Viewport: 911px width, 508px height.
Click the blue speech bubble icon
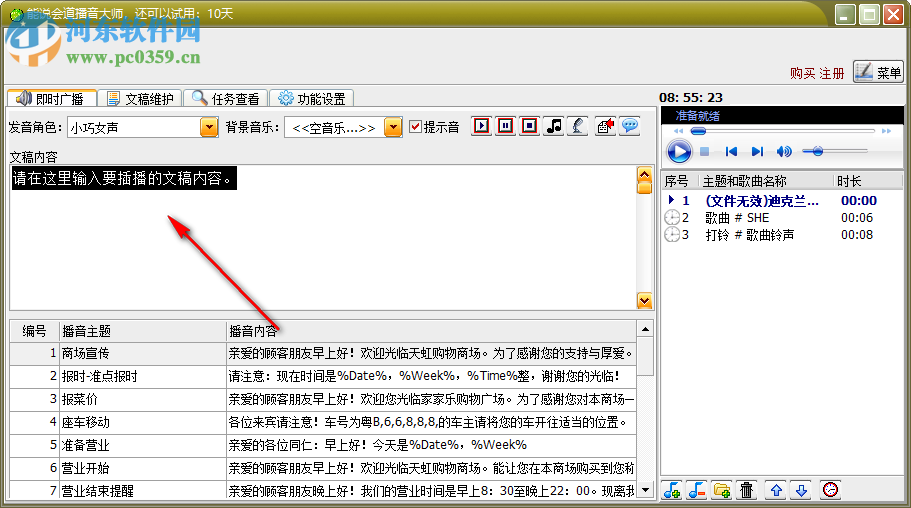630,126
